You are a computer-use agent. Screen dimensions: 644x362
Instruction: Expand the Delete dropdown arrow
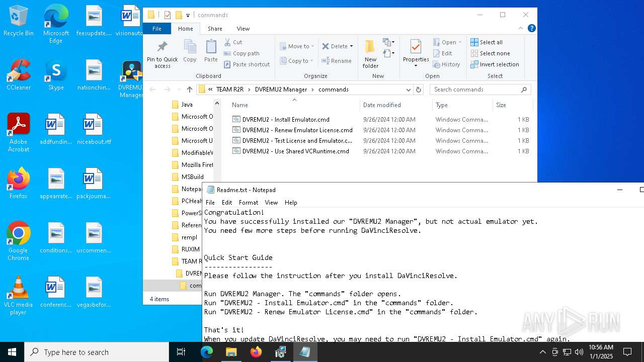pyautogui.click(x=351, y=46)
